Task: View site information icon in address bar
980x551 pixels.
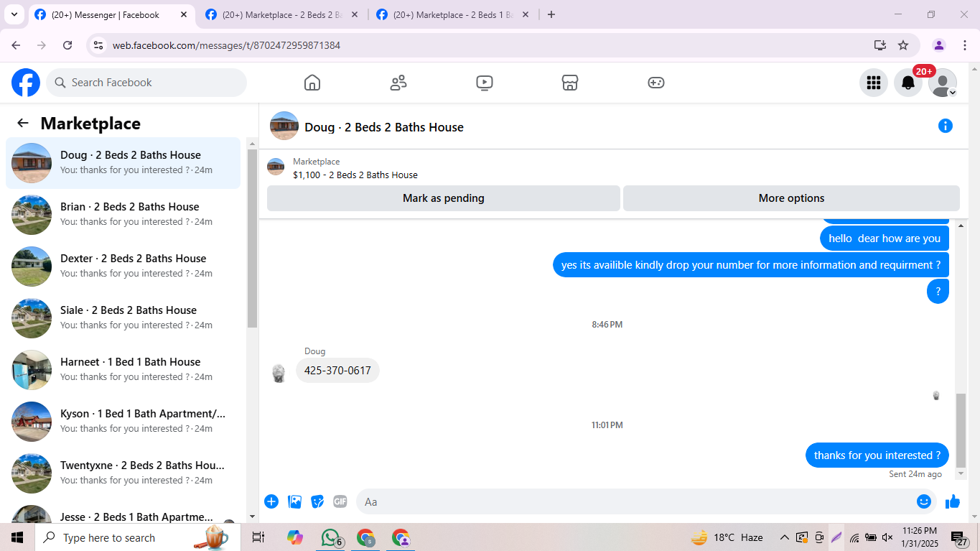Action: coord(99,45)
